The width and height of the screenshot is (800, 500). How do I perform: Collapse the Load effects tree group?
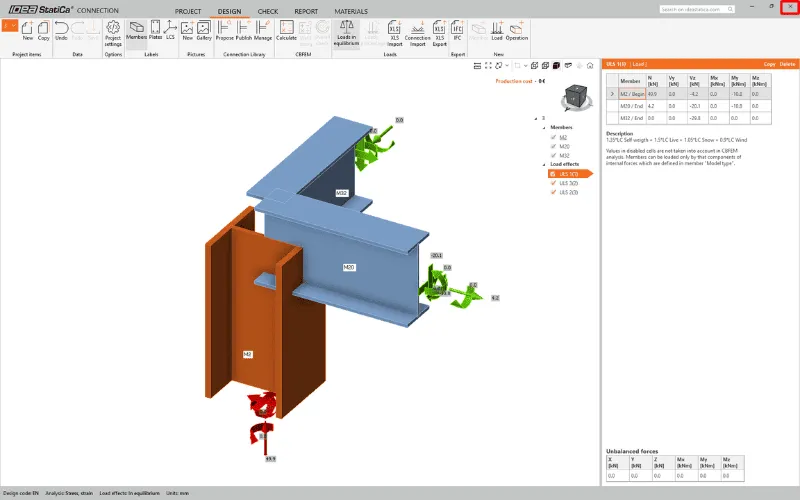[x=546, y=164]
